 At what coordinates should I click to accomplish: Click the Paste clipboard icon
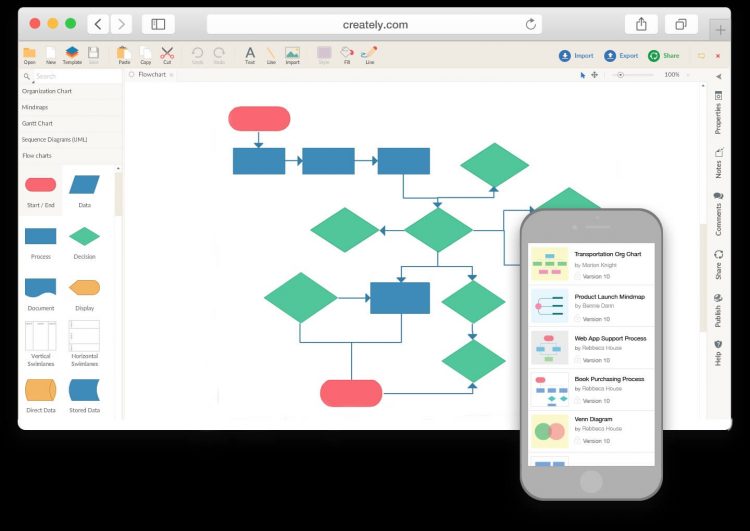pyautogui.click(x=124, y=55)
